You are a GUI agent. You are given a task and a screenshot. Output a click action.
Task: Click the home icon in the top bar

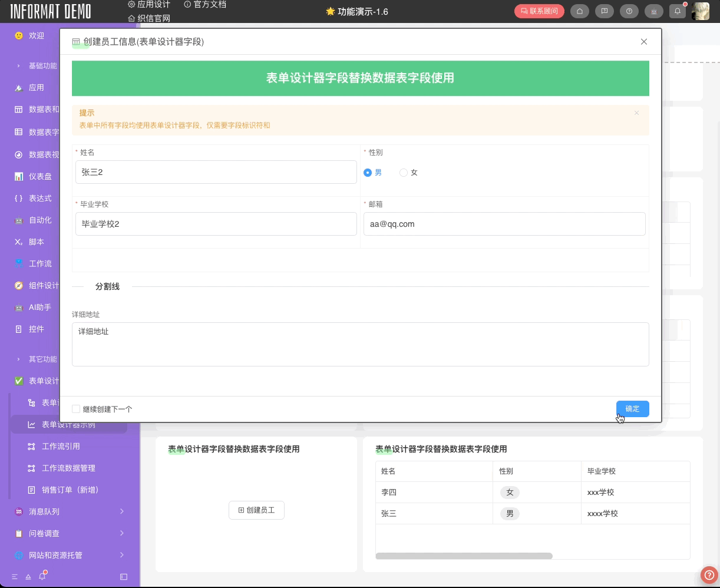point(580,11)
